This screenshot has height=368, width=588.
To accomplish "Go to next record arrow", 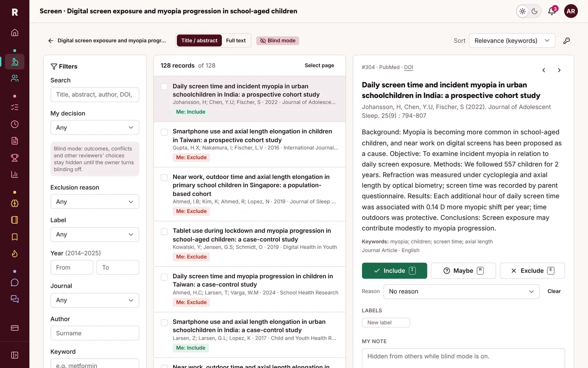I will (x=559, y=70).
